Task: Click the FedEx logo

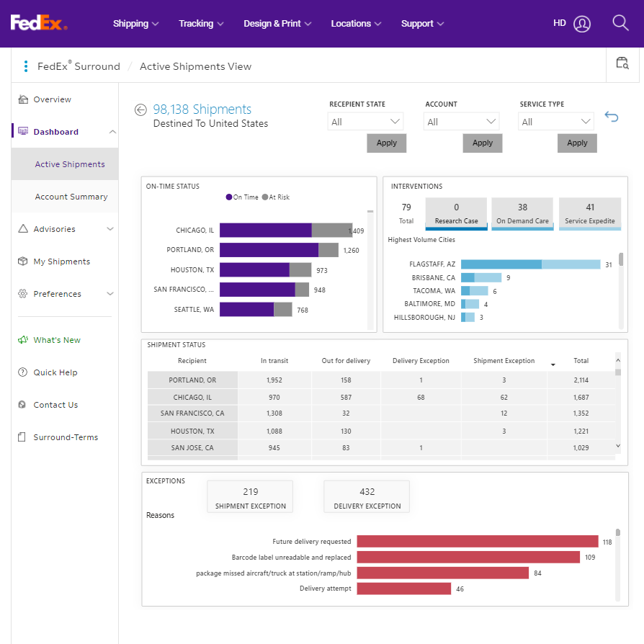Action: (39, 23)
